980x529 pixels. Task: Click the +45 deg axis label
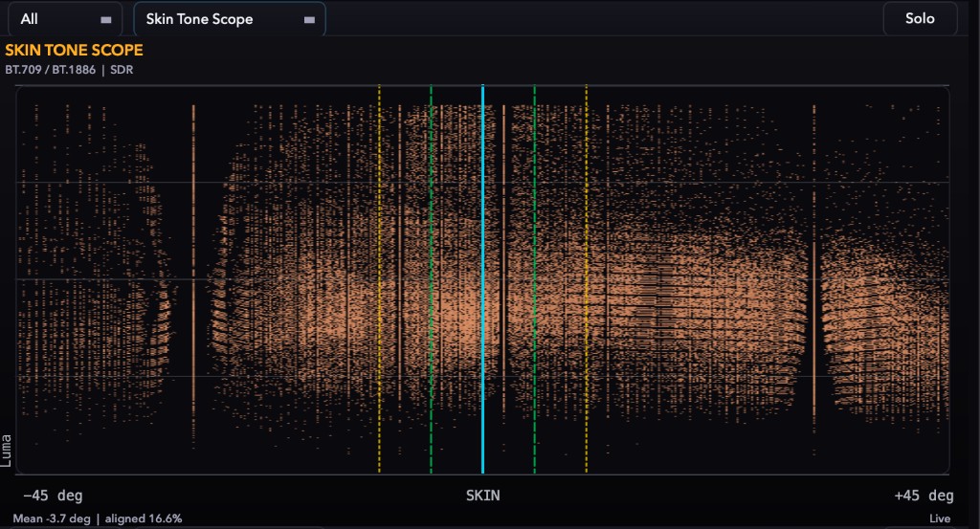click(x=924, y=496)
